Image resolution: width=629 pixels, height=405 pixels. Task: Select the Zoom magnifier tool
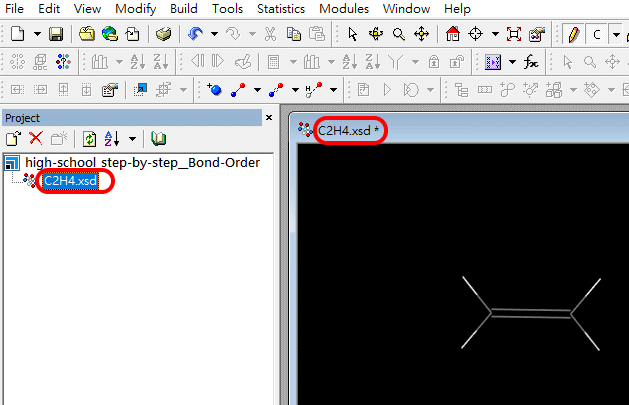398,34
